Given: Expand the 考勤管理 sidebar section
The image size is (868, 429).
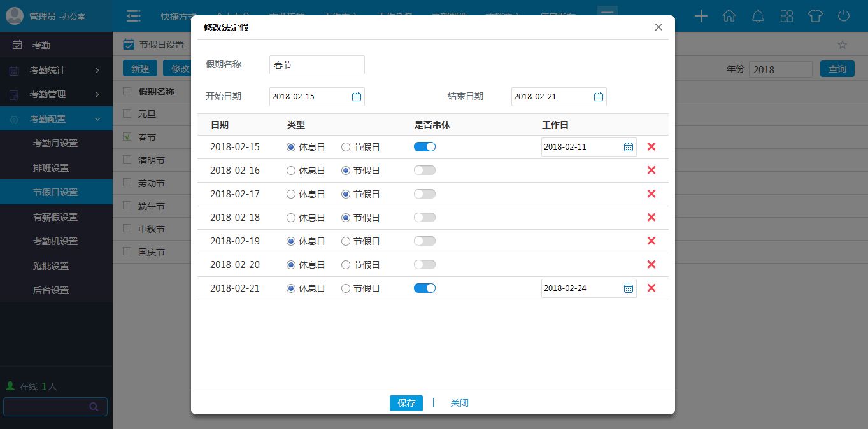Looking at the screenshot, I should 56,94.
